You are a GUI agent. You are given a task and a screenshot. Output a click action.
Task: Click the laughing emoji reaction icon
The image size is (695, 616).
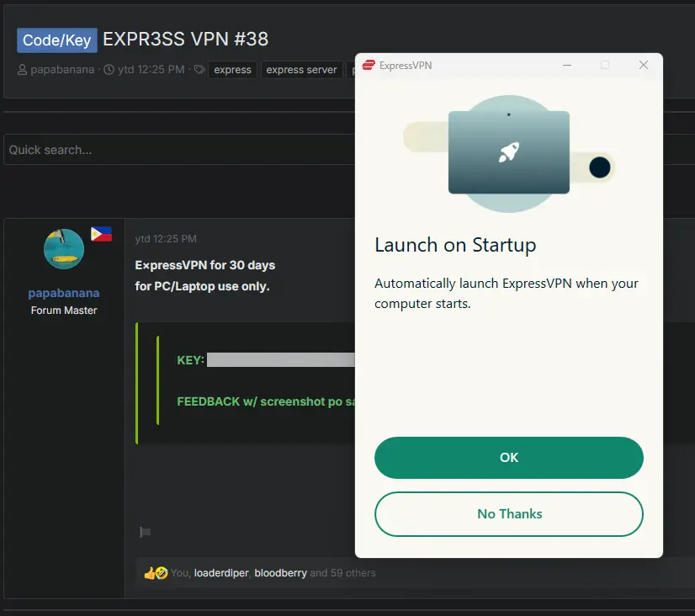click(x=162, y=573)
